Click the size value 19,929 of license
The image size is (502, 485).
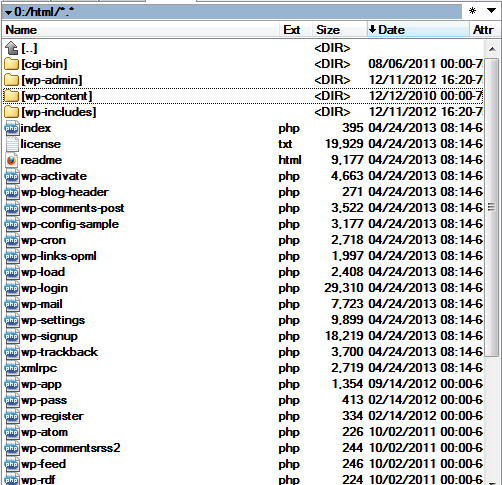[344, 144]
